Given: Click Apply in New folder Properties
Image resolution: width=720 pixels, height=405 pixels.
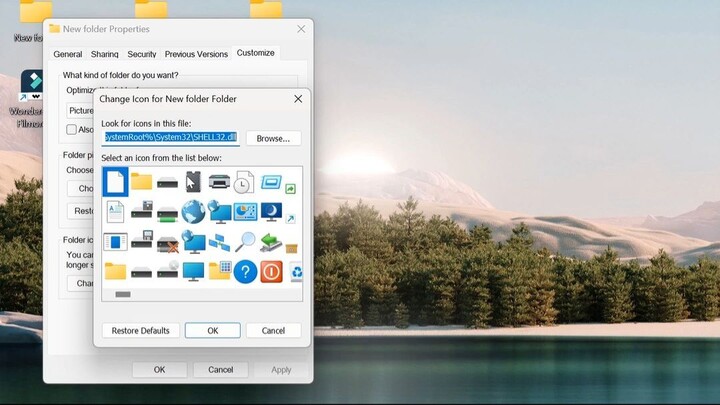Looking at the screenshot, I should pos(281,370).
